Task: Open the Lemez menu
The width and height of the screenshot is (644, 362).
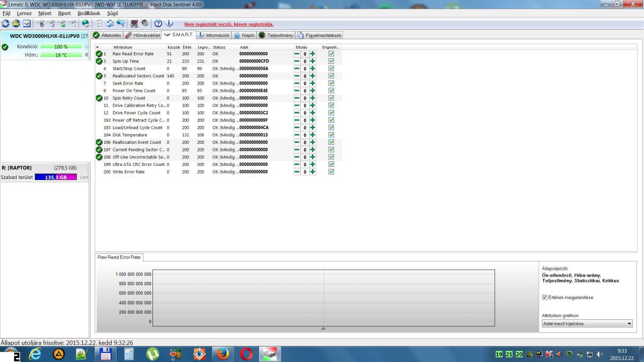Action: pyautogui.click(x=24, y=13)
